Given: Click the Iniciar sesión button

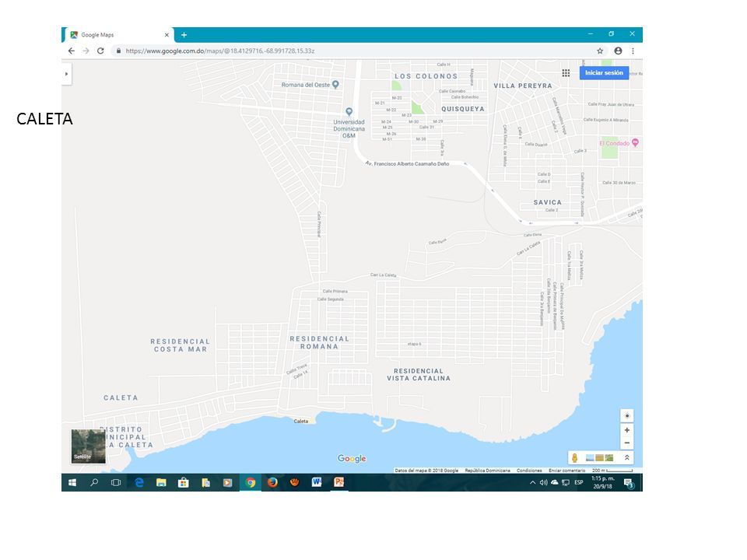Looking at the screenshot, I should coord(604,72).
